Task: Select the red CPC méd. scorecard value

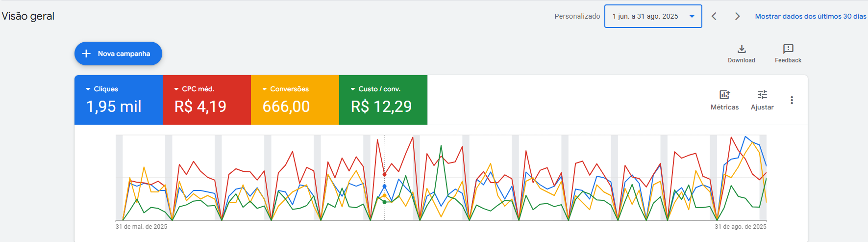Action: coord(200,107)
